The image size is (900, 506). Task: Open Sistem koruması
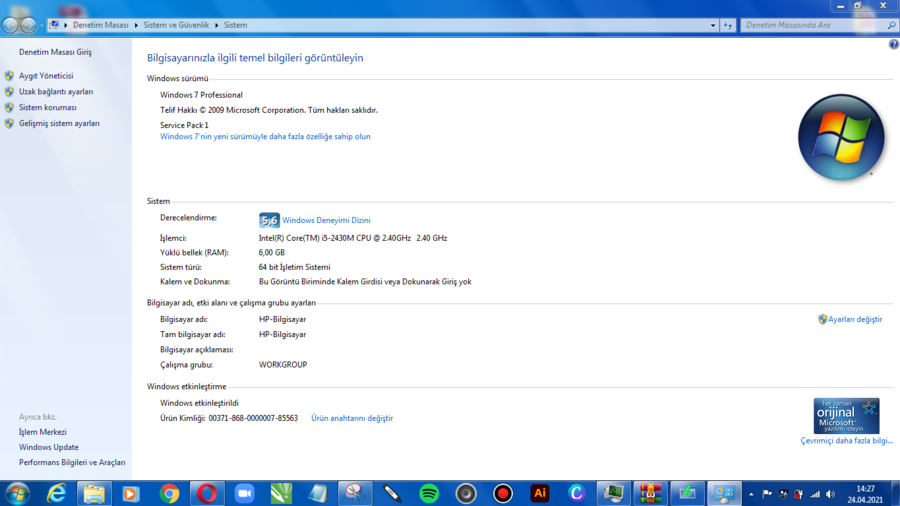(48, 107)
